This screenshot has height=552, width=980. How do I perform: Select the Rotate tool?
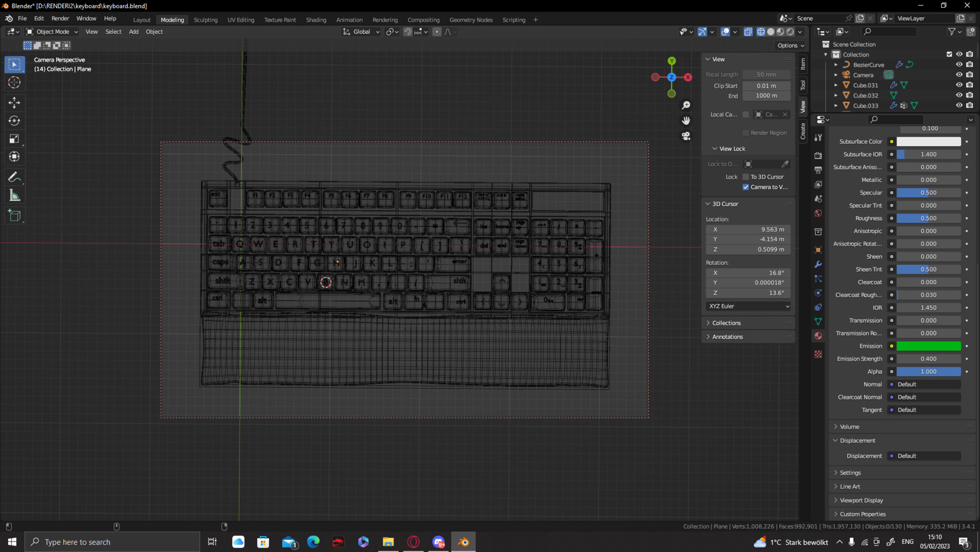point(15,120)
